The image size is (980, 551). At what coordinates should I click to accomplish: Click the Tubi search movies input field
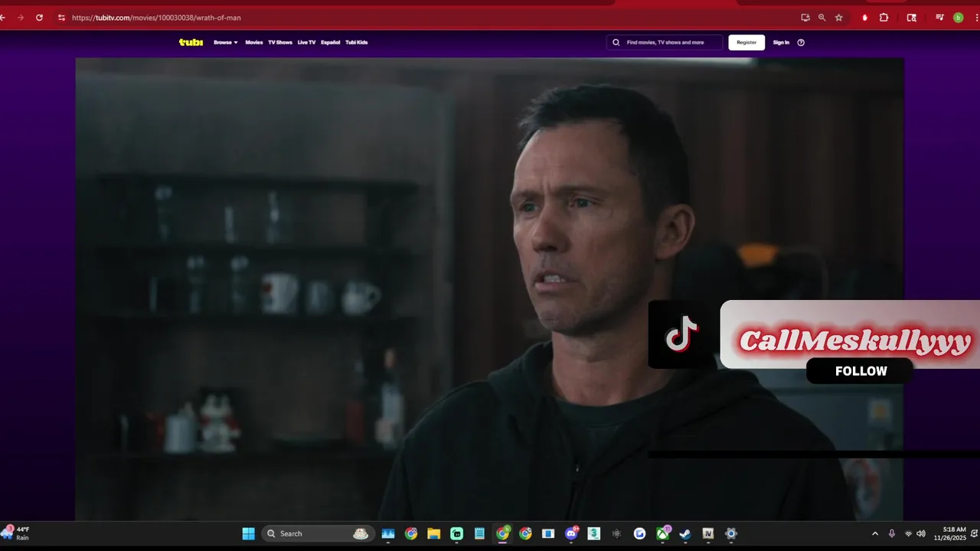[x=665, y=42]
